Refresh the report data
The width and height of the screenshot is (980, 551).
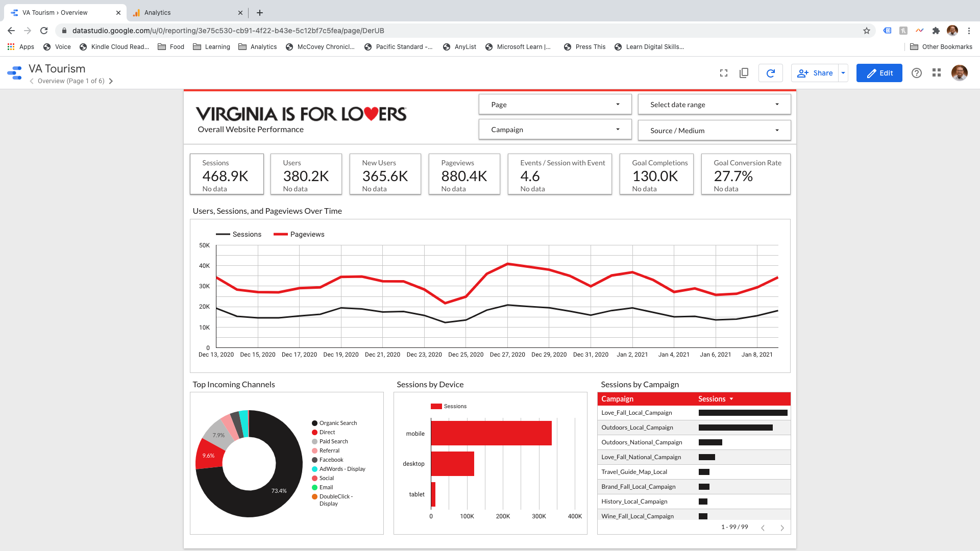(770, 73)
